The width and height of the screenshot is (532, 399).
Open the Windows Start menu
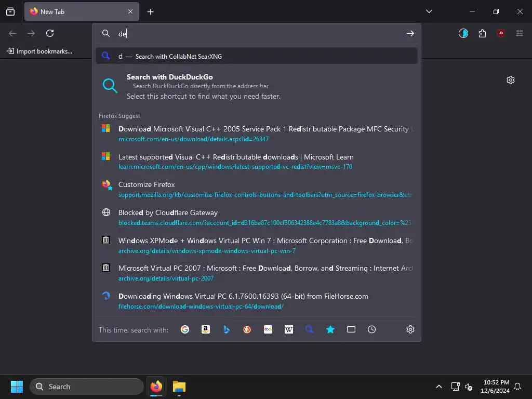(x=17, y=387)
